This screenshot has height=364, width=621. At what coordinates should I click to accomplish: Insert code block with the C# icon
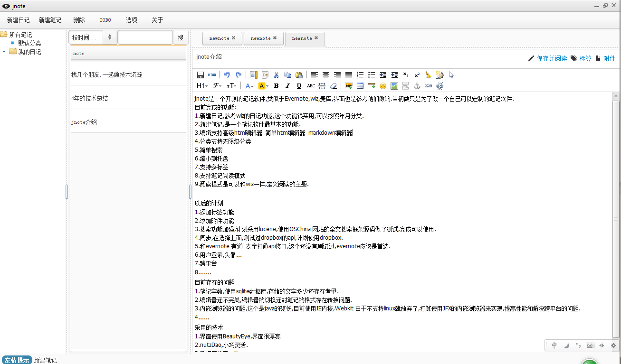(x=265, y=75)
